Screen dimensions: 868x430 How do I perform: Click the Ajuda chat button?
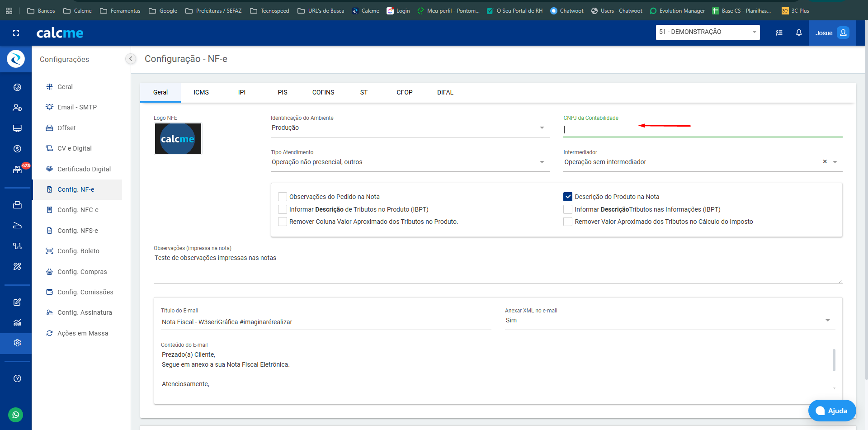[x=832, y=411]
